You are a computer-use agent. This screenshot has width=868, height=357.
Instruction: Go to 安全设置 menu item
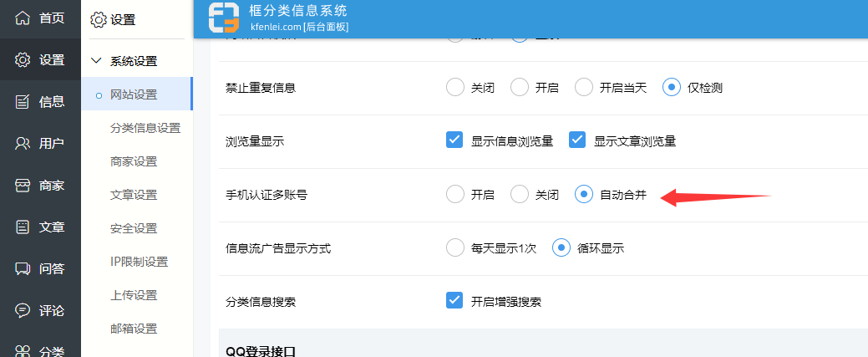(134, 228)
